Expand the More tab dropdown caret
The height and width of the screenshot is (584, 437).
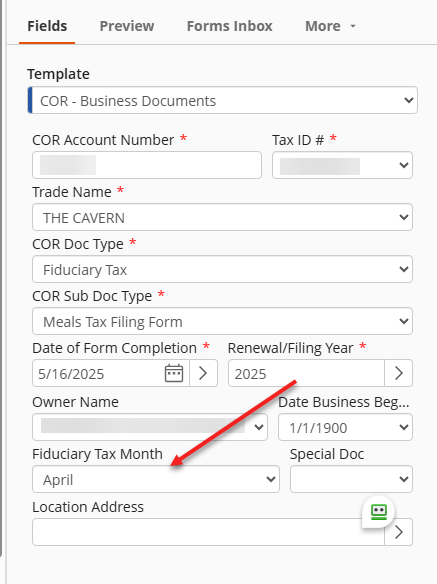[x=353, y=26]
